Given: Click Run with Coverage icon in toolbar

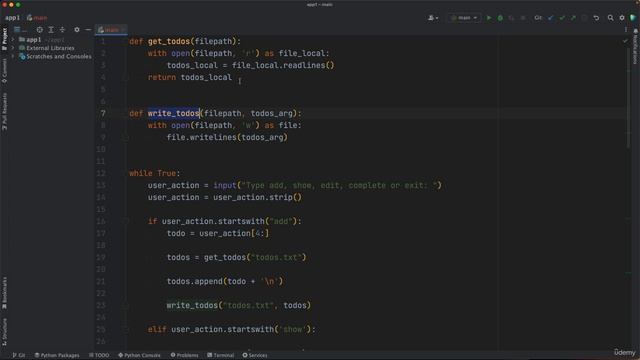Looking at the screenshot, I should (511, 18).
